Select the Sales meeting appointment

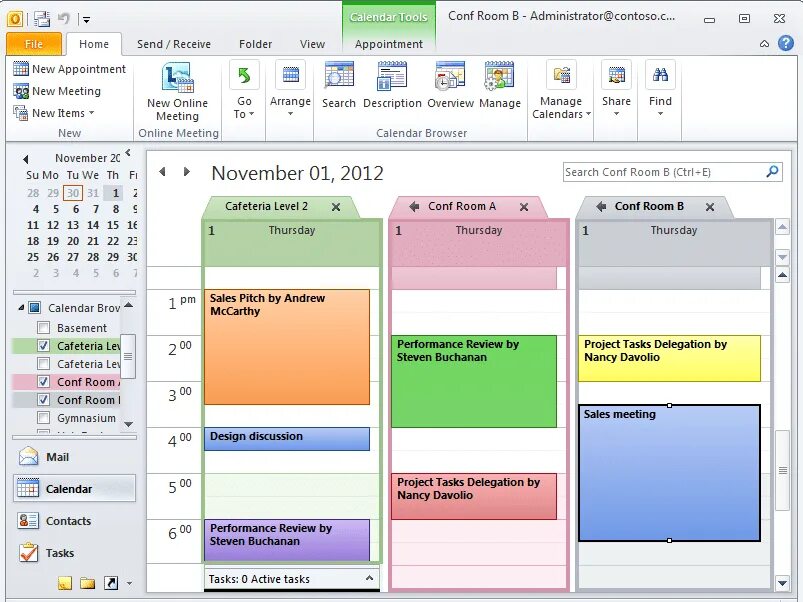click(669, 472)
